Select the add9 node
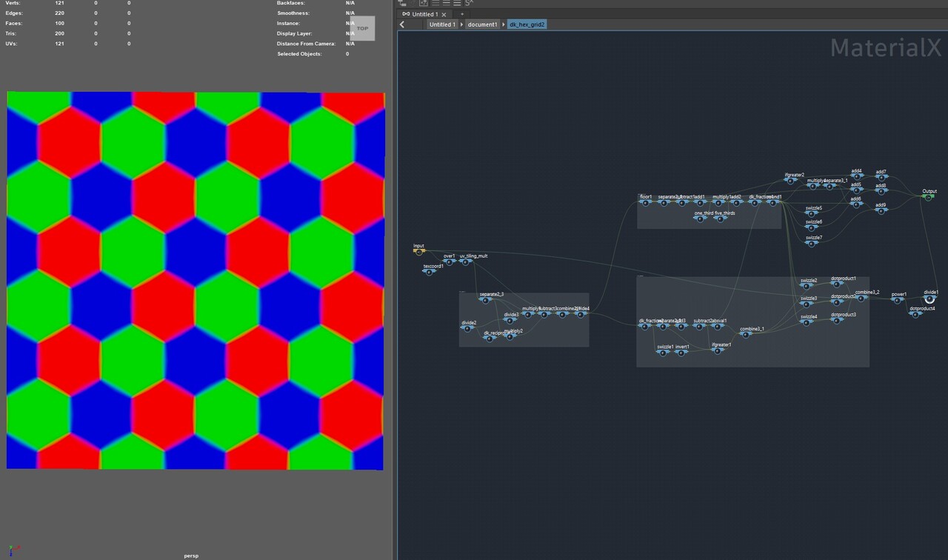This screenshot has height=560, width=948. pyautogui.click(x=881, y=210)
